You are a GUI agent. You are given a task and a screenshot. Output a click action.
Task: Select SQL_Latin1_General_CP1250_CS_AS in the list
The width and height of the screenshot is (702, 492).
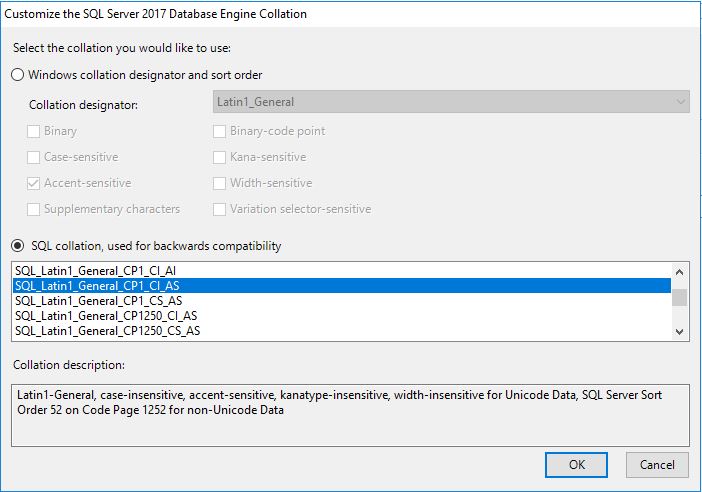(342, 331)
